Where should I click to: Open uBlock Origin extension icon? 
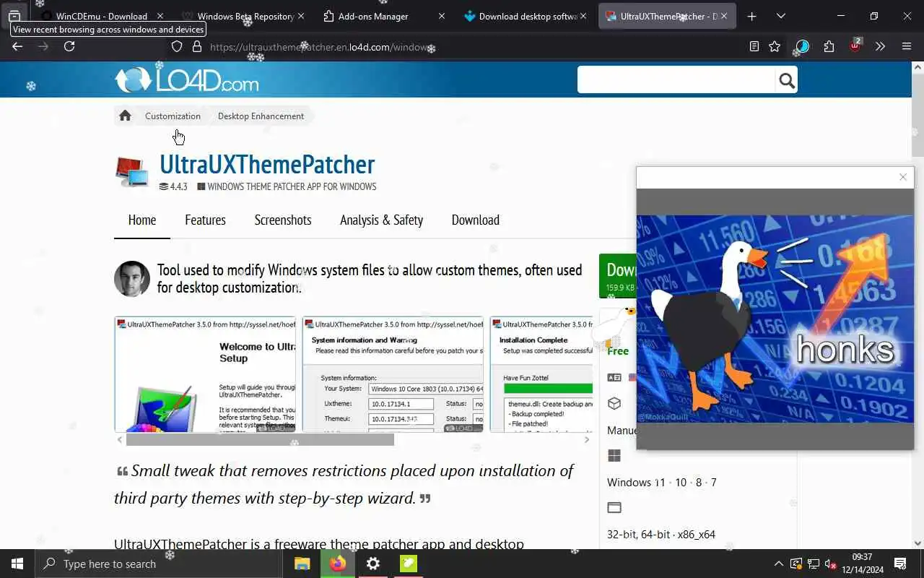[x=855, y=46]
